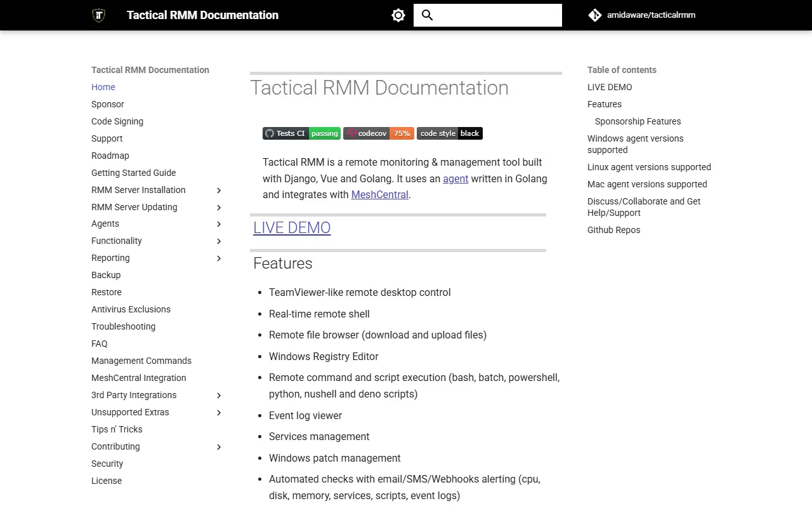Open the License page

(107, 481)
